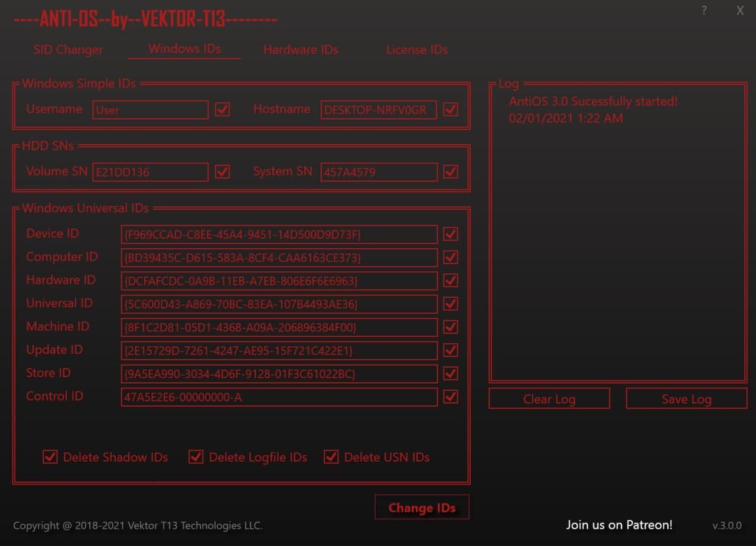This screenshot has width=756, height=546.
Task: Click the Control ID field
Action: coord(279,397)
